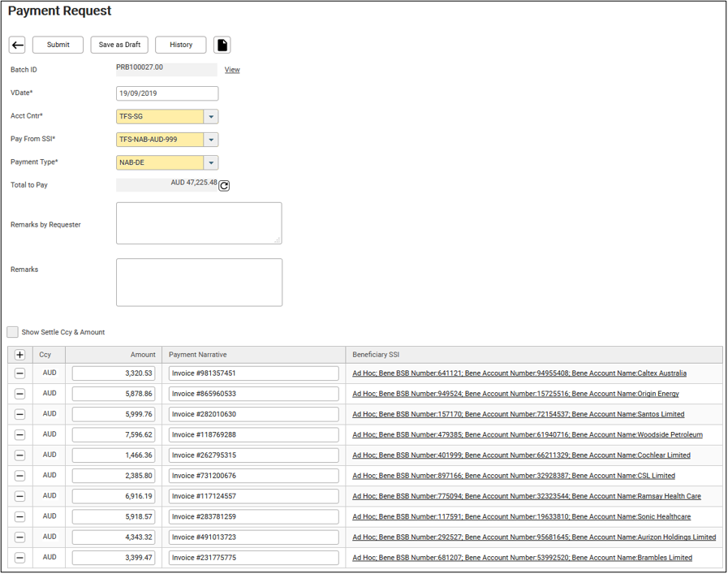Open Aurizon Holdings Limited beneficiary SSI link
The height and width of the screenshot is (574, 728).
pyautogui.click(x=534, y=537)
